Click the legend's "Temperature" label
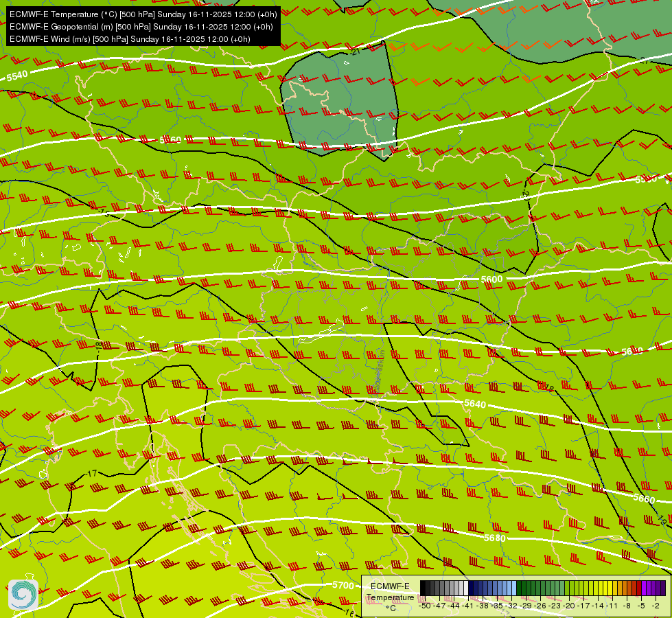Viewport: 672px width, 618px height. (391, 597)
